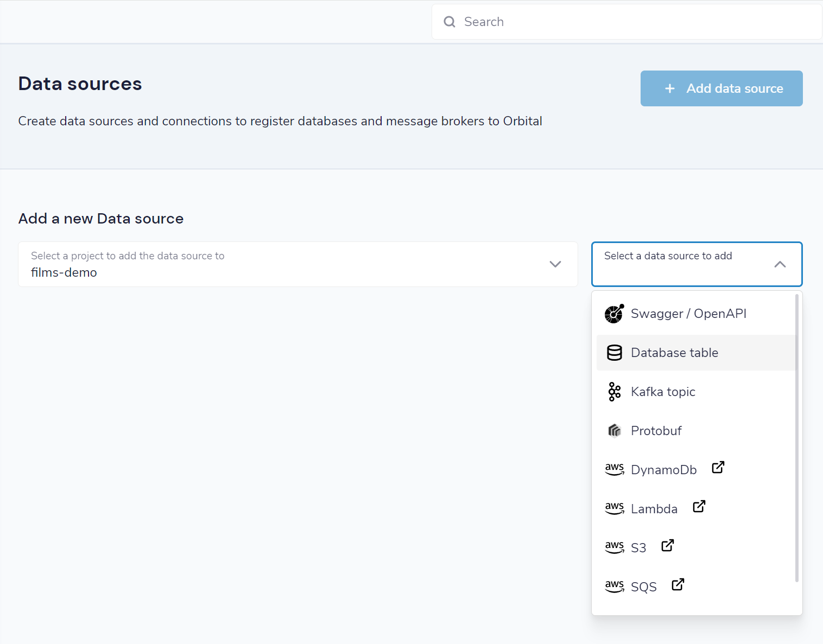Select Database table from the list
Viewport: 823px width, 644px height.
(697, 353)
